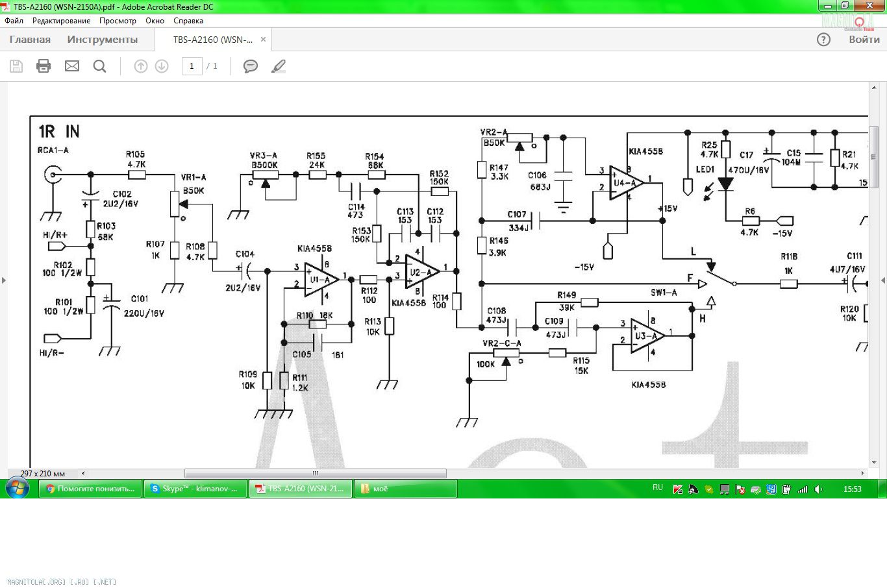Select the Sign pen tool
Image resolution: width=887 pixels, height=588 pixels.
279,66
